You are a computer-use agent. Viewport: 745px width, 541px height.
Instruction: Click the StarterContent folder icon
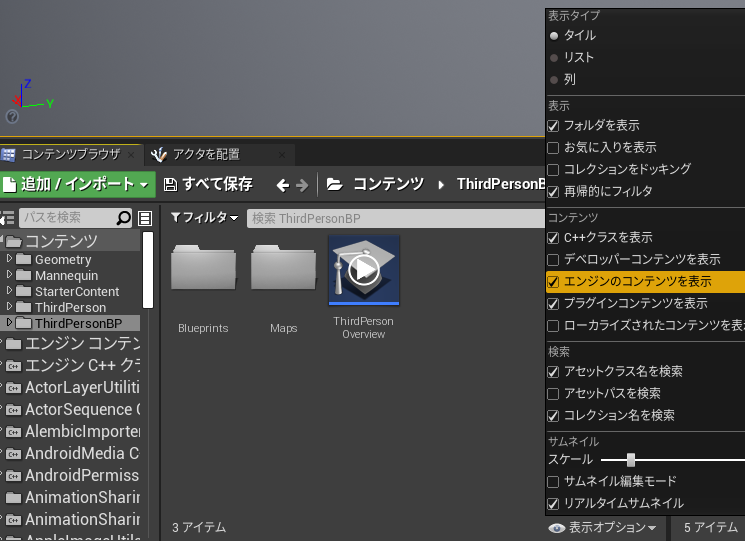[23, 291]
